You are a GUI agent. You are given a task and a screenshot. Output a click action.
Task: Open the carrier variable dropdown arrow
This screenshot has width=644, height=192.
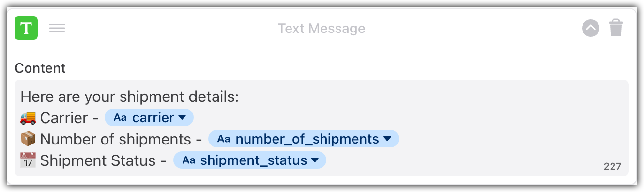[182, 117]
